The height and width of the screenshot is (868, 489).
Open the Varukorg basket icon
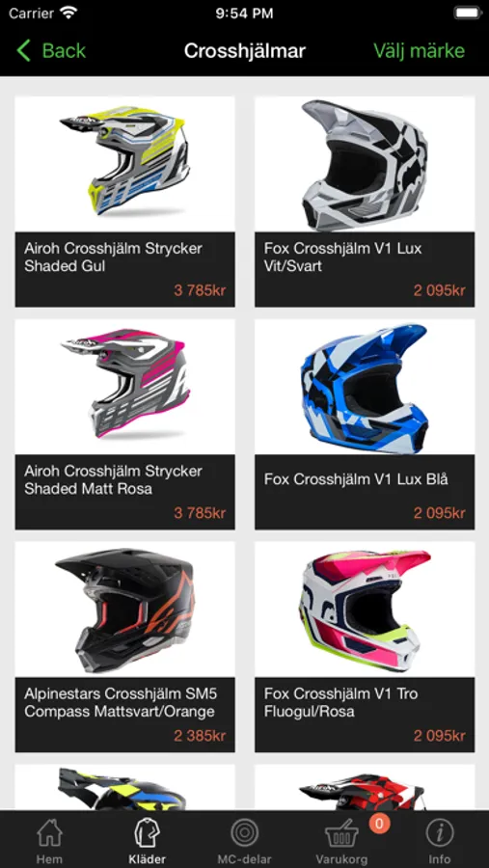tap(341, 833)
